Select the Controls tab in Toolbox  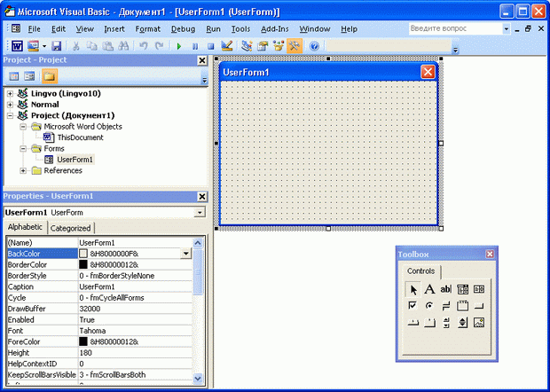[420, 271]
